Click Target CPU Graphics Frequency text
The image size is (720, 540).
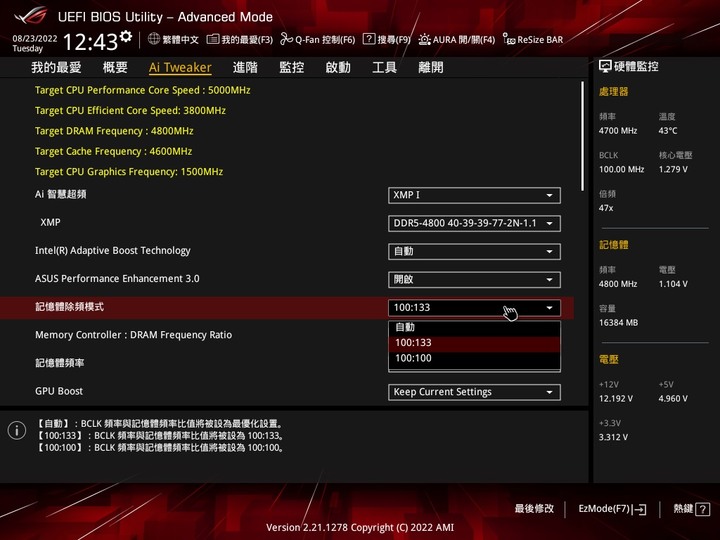click(129, 172)
